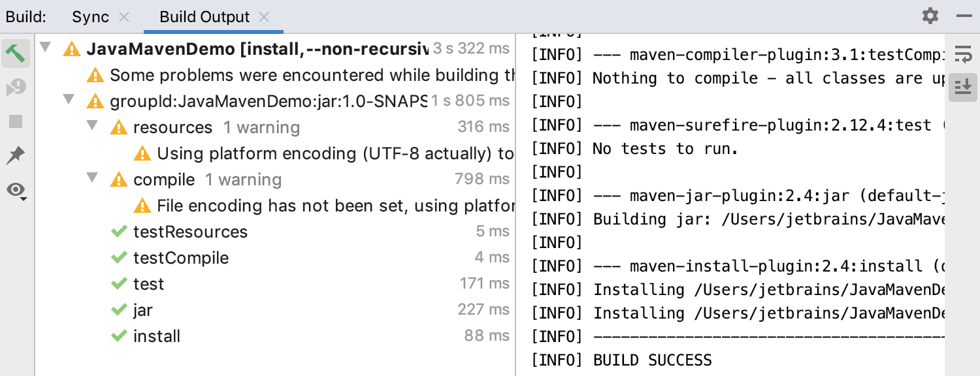Select the testCompile tree item
The height and width of the screenshot is (376, 980).
click(x=180, y=257)
